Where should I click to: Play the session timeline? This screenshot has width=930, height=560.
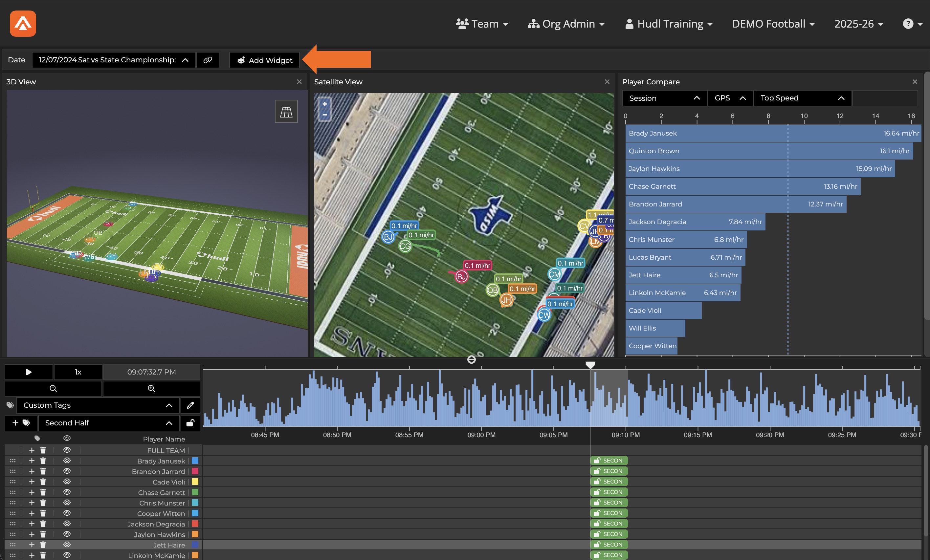click(x=29, y=372)
